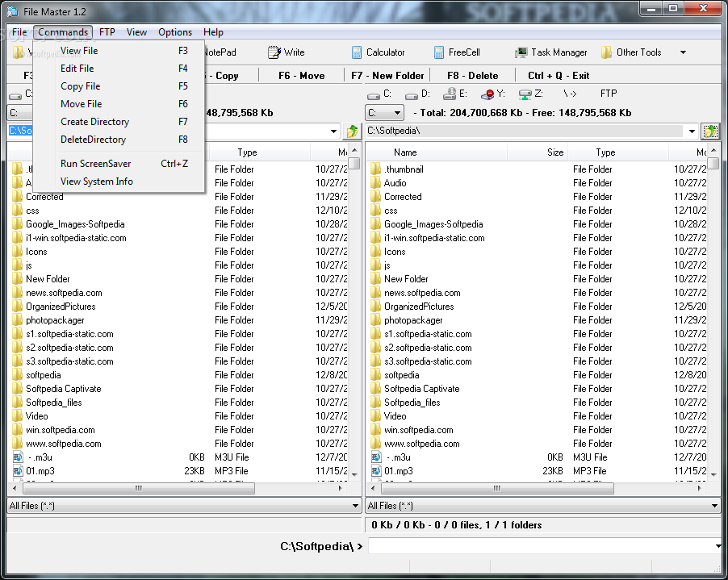Screen dimensions: 728x580
Task: Sort right panel by Name column
Action: [437, 152]
